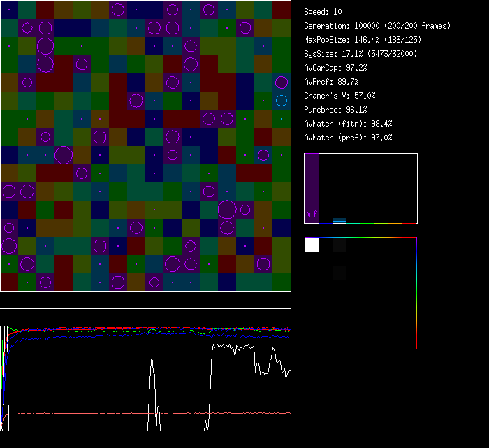Click the empty bar between grid and graph

[145, 301]
